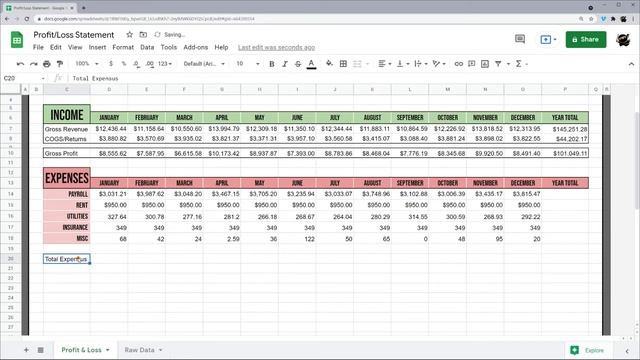Open the comment history
Image resolution: width=640 pixels, height=360 pixels.
520,39
